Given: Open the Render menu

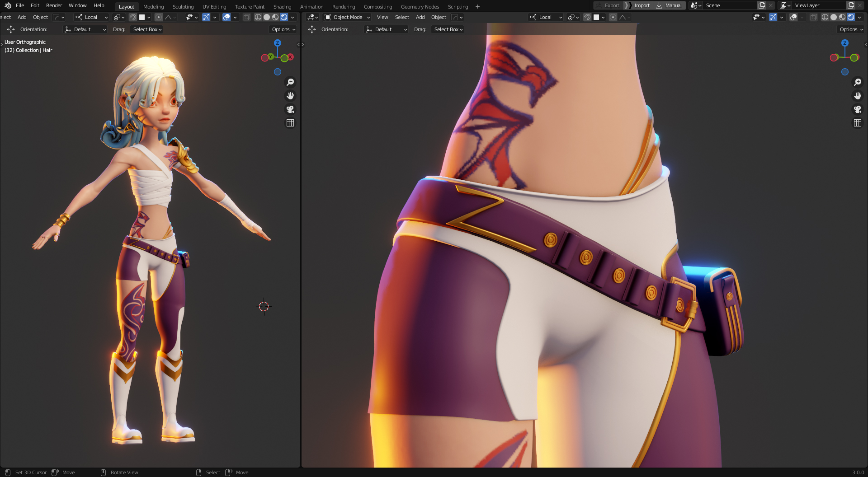Looking at the screenshot, I should tap(54, 5).
